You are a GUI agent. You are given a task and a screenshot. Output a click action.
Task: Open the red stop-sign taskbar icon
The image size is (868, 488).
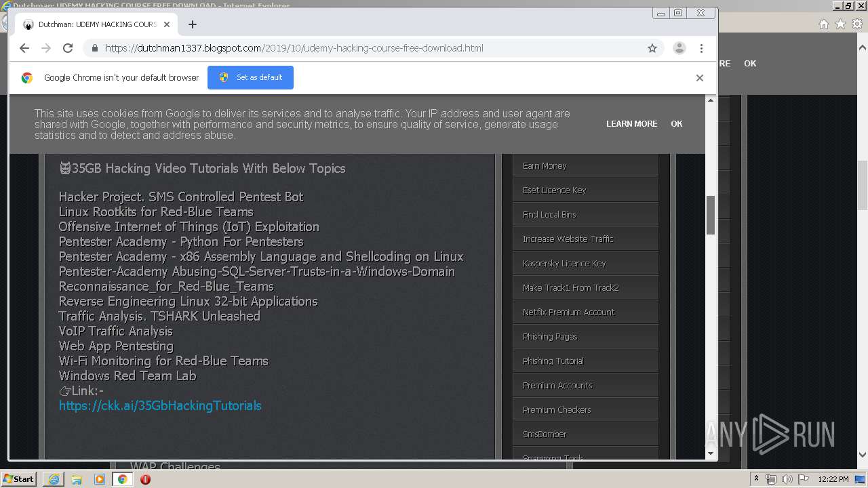pyautogui.click(x=145, y=479)
